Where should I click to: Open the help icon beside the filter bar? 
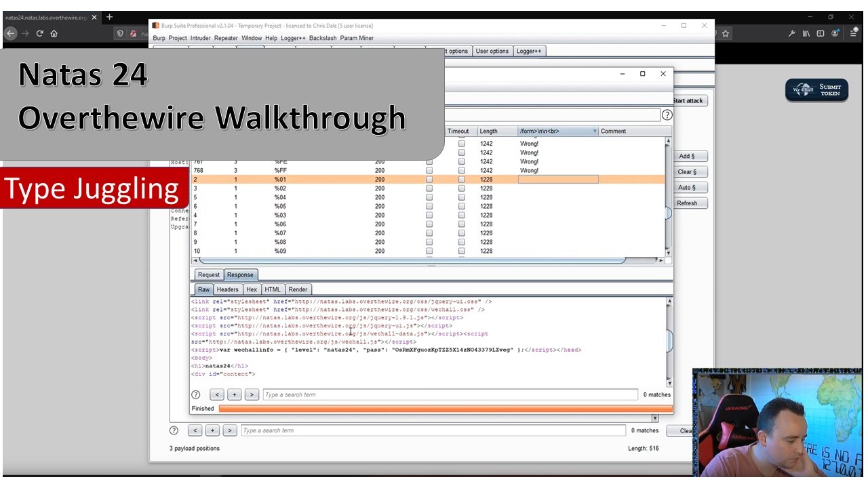click(667, 115)
